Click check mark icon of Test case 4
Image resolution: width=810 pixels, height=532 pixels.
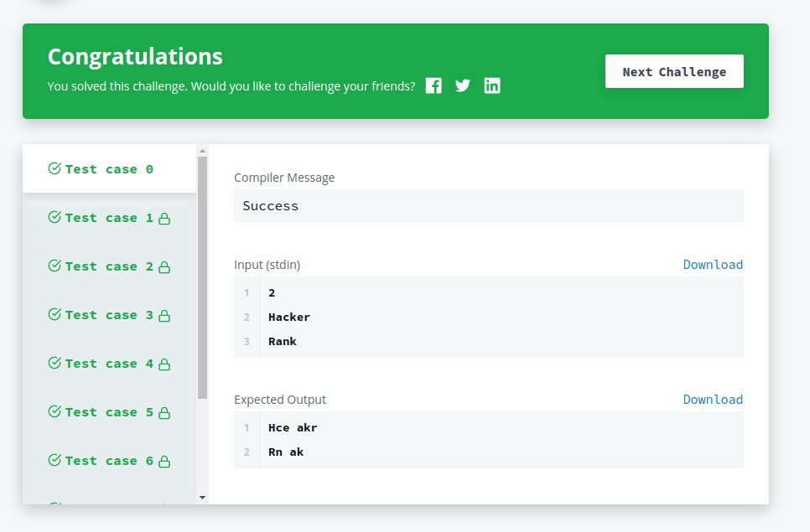[x=55, y=362]
